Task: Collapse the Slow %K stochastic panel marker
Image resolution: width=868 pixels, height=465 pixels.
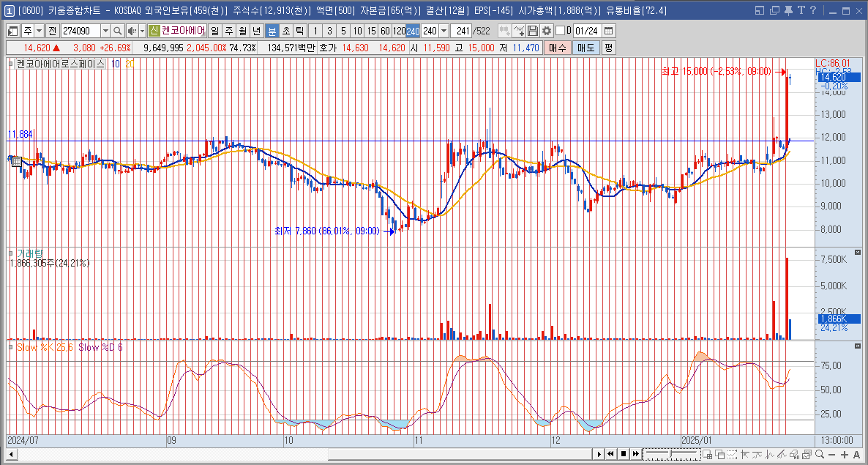Action: 11,347
